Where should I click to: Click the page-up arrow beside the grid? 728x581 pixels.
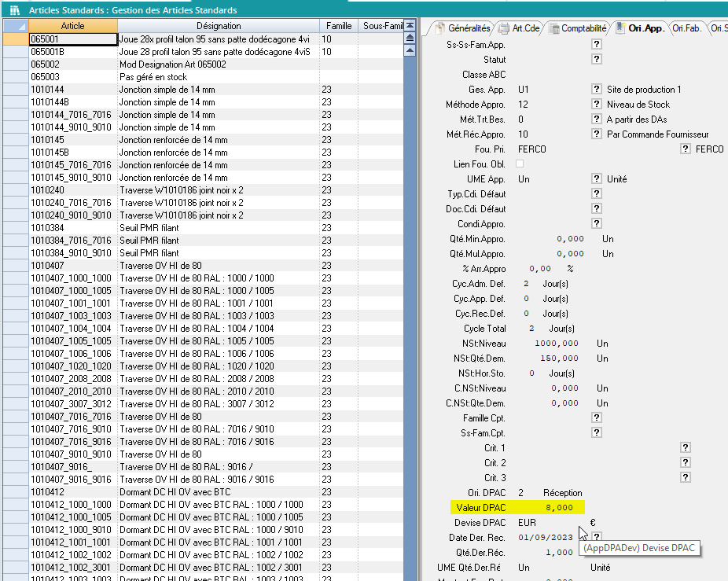click(x=409, y=38)
